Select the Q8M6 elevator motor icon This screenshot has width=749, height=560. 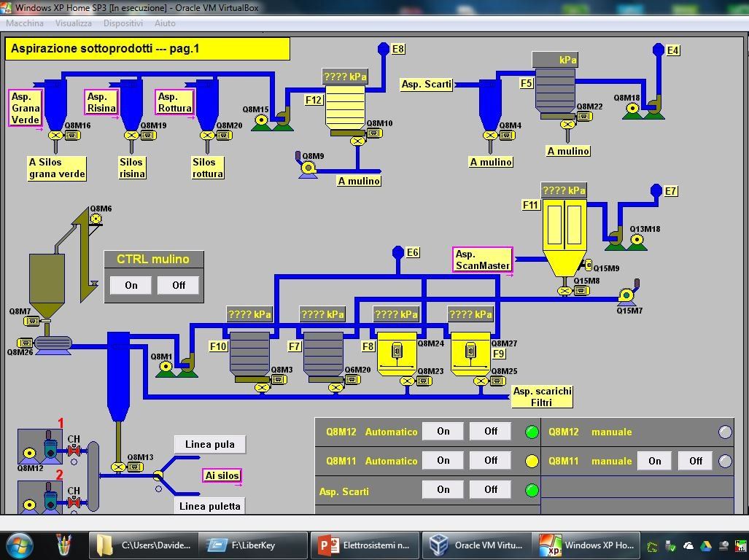(x=96, y=219)
